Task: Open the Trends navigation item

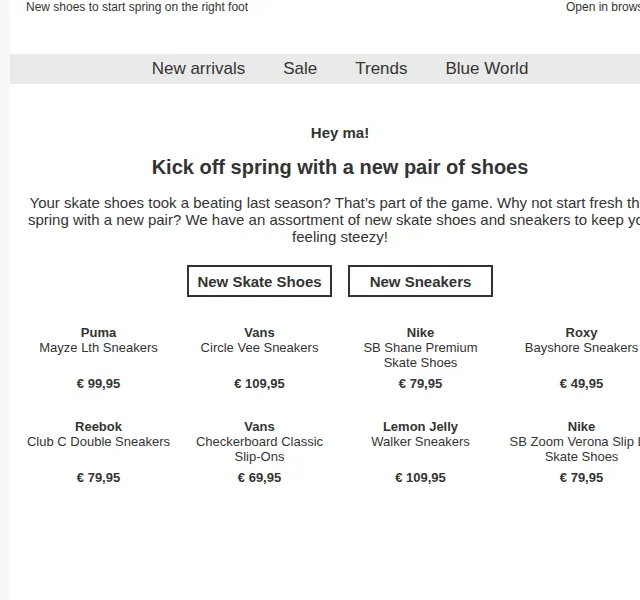Action: click(x=381, y=68)
